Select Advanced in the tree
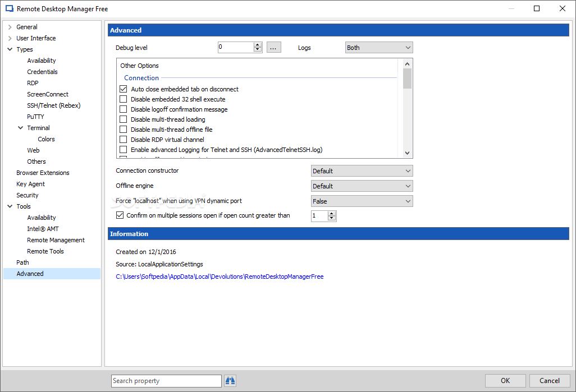The width and height of the screenshot is (576, 392). tap(30, 274)
